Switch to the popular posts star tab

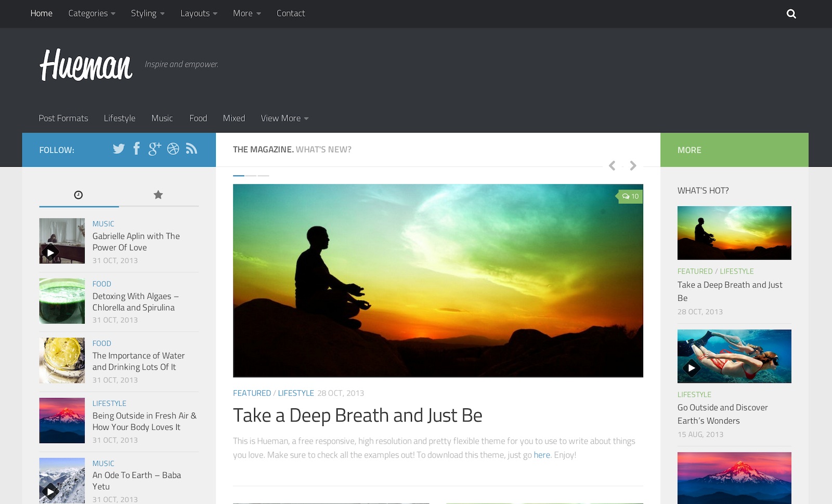coord(158,195)
